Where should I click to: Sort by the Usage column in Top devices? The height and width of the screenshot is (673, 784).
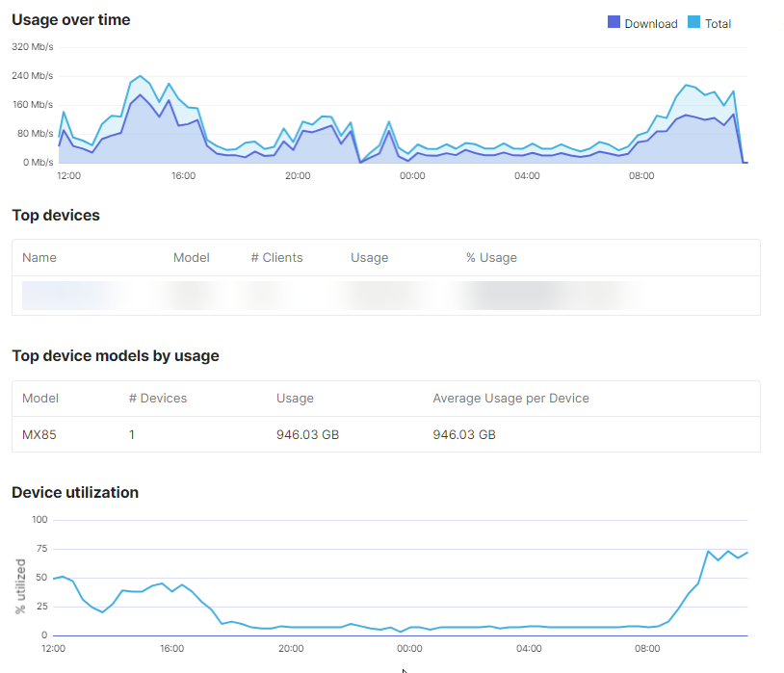[x=369, y=257]
